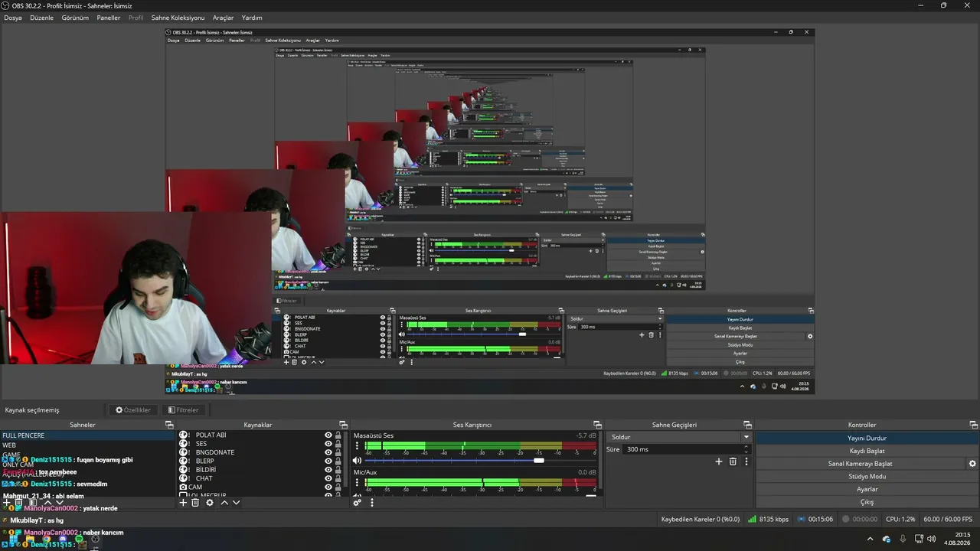Hide the BİLDİRİ source
Image resolution: width=980 pixels, height=551 pixels.
(328, 469)
